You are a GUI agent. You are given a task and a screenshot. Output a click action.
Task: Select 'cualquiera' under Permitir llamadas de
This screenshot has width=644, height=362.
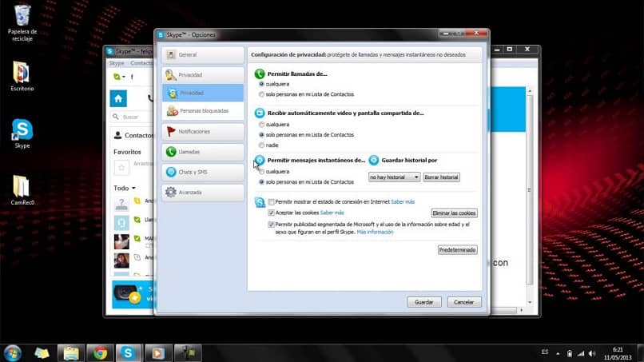(261, 84)
